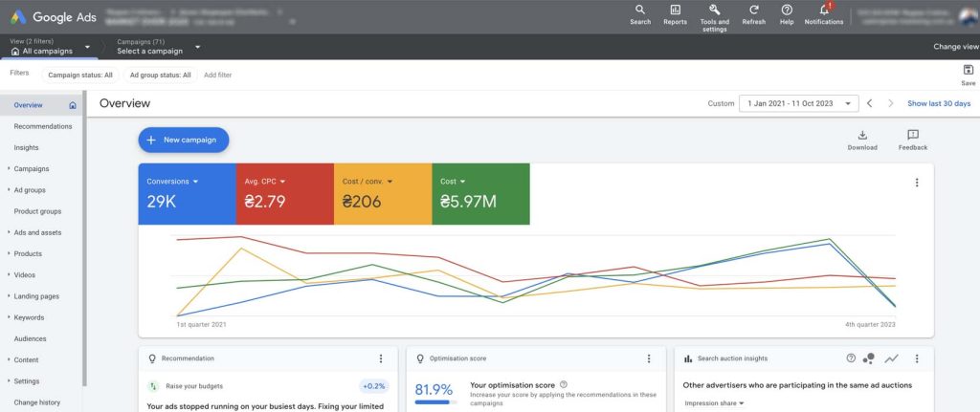Open the Reports icon
980x412 pixels.
(x=675, y=11)
